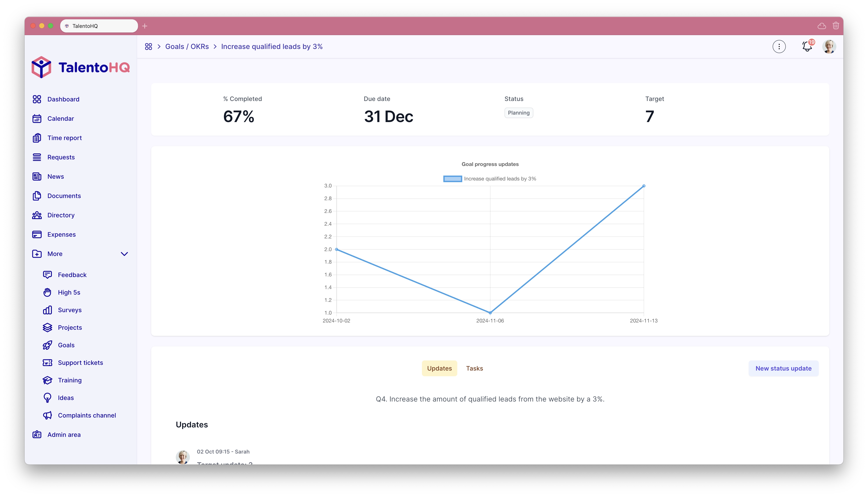Toggle the Planning status badge

pos(518,112)
